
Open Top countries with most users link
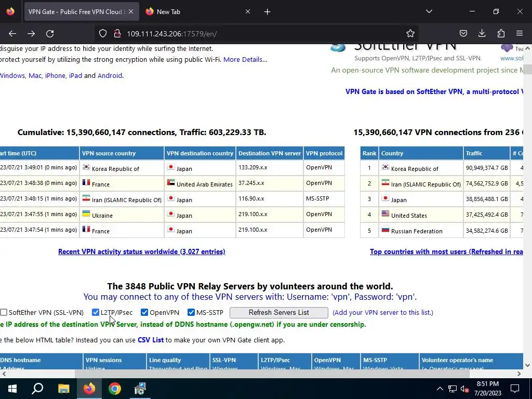[446, 252]
